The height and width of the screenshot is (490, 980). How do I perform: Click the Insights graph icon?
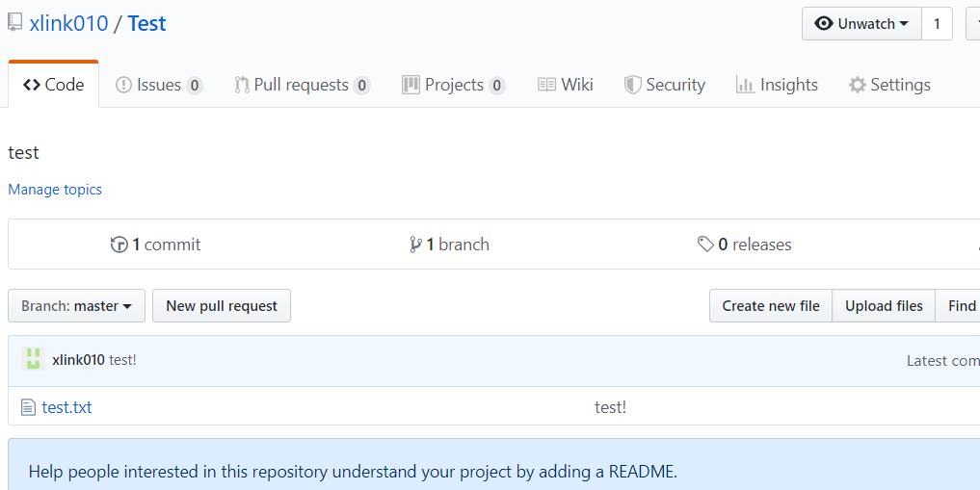(745, 85)
